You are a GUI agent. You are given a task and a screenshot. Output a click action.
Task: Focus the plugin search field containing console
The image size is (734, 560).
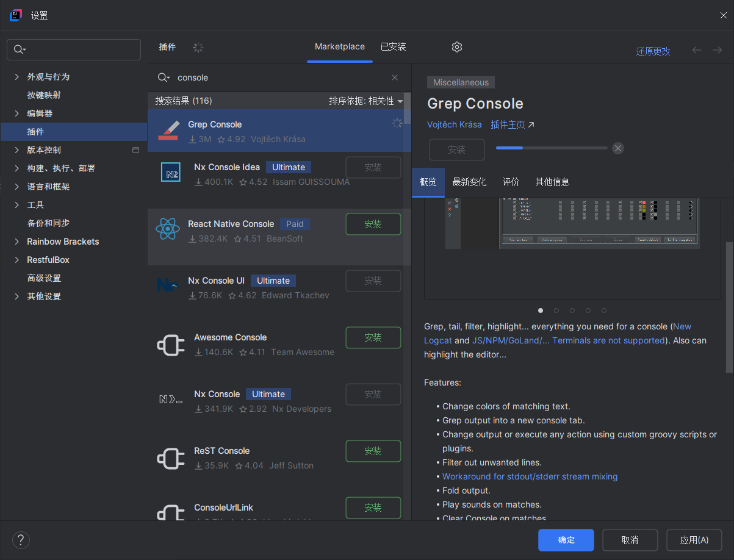(281, 77)
